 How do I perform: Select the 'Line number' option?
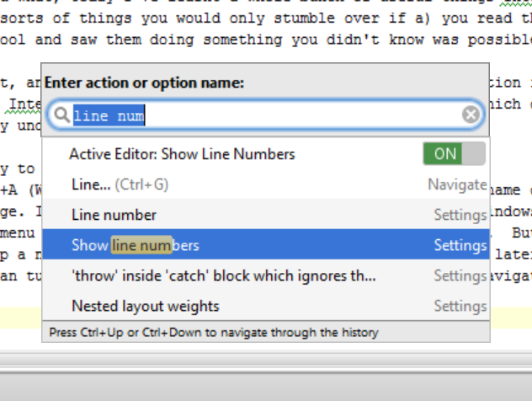tap(114, 215)
